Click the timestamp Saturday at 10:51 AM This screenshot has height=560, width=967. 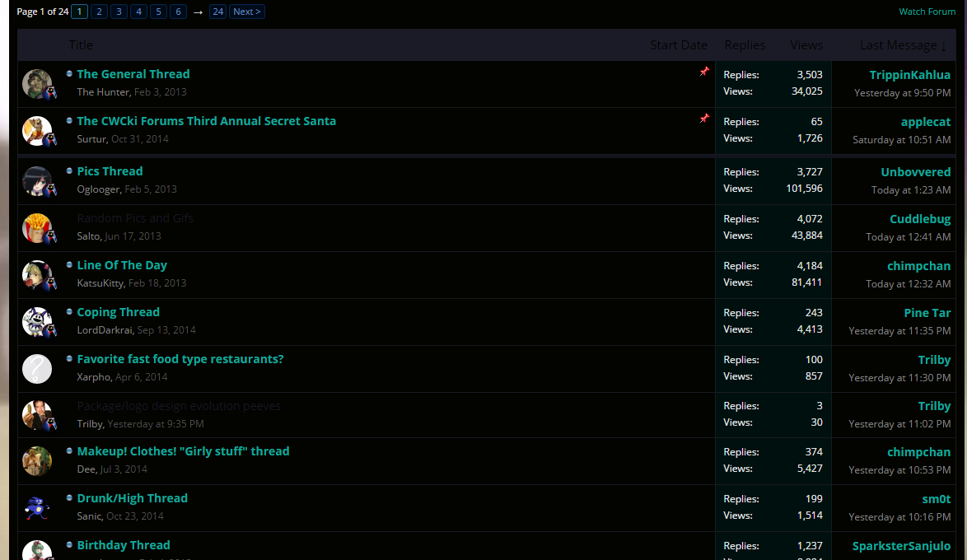[902, 140]
